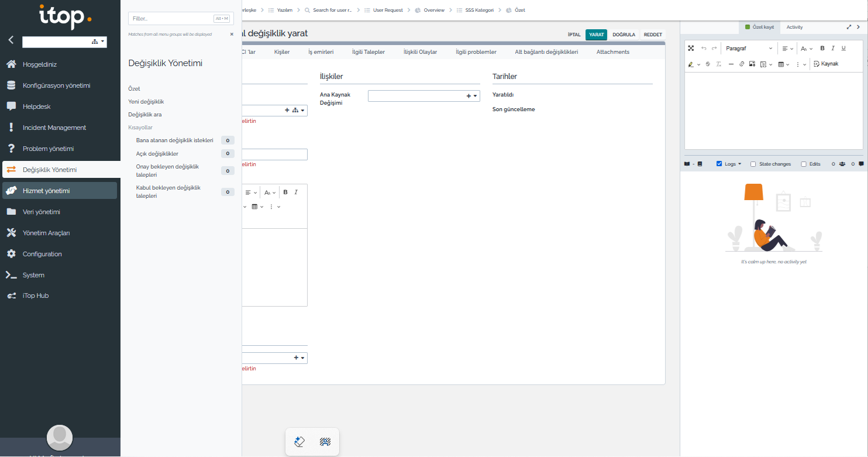868x457 pixels.
Task: Uncheck the Logs checkbox
Action: [x=719, y=164]
